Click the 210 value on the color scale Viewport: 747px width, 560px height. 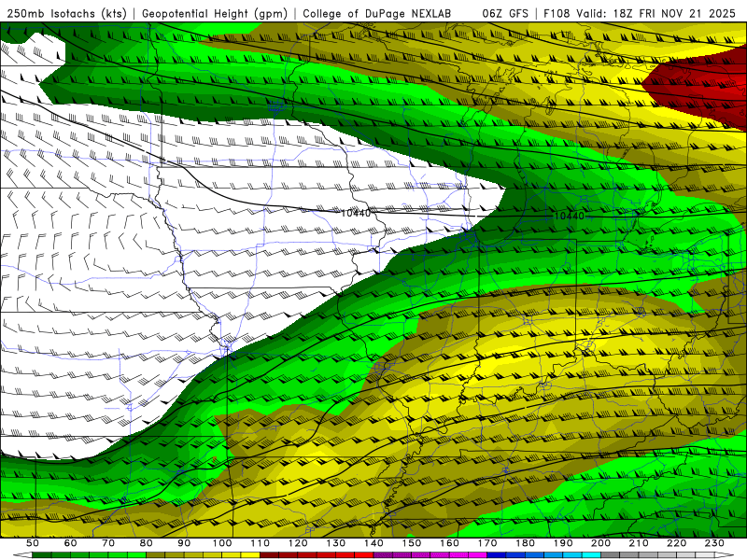(x=639, y=543)
